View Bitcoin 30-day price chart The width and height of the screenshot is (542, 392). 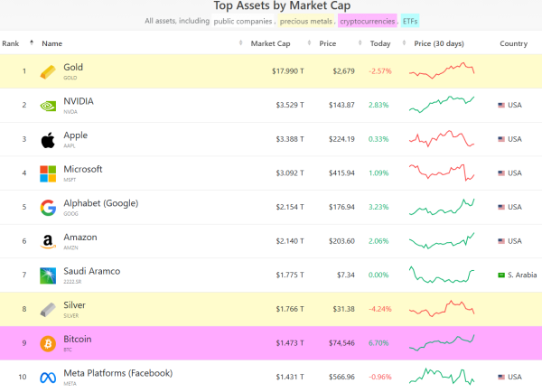tap(442, 342)
